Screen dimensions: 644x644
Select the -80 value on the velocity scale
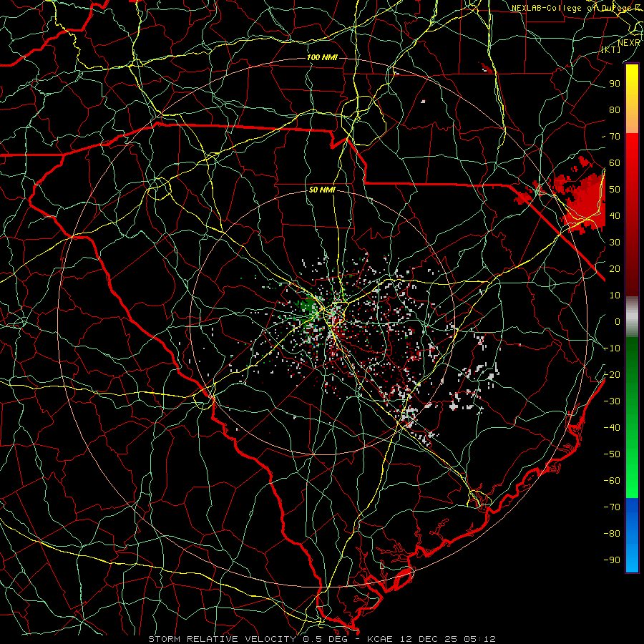coord(612,534)
